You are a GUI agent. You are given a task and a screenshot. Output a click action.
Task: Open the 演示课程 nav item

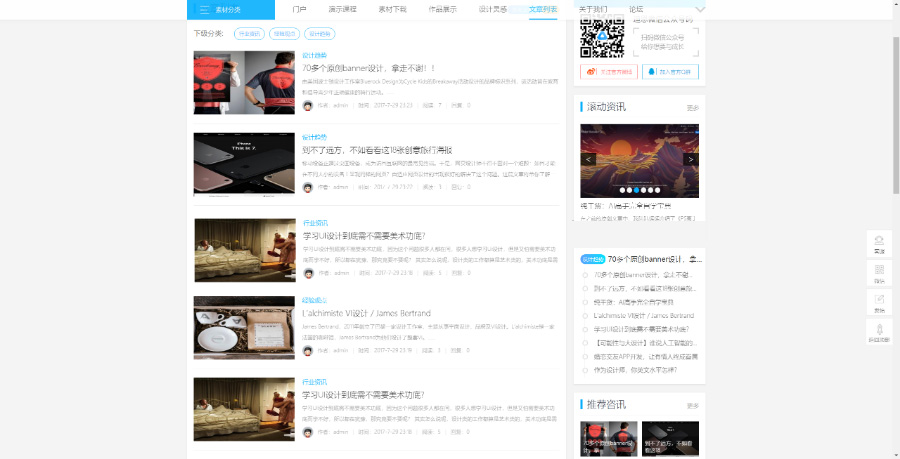[x=342, y=9]
